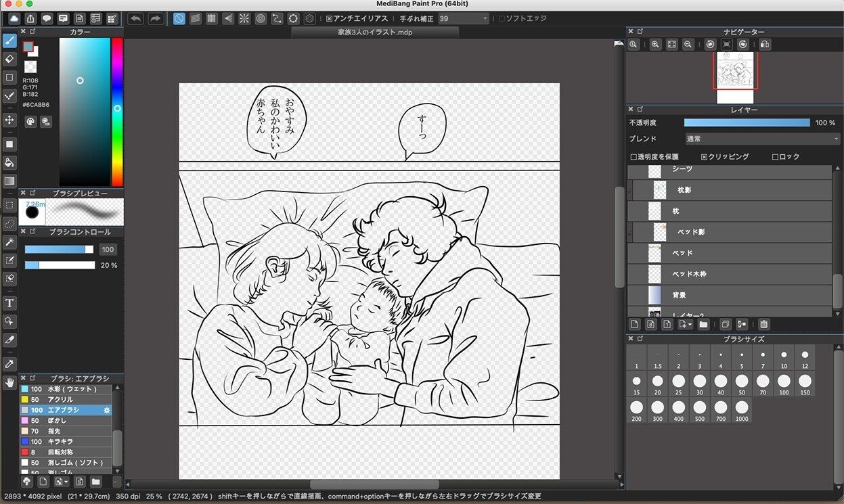The image size is (844, 504).
Task: Click the Redo arrow button
Action: [155, 18]
